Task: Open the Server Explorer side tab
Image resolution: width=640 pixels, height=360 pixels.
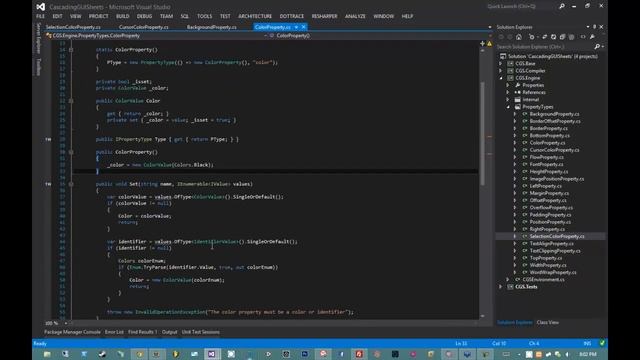Action: [38, 38]
